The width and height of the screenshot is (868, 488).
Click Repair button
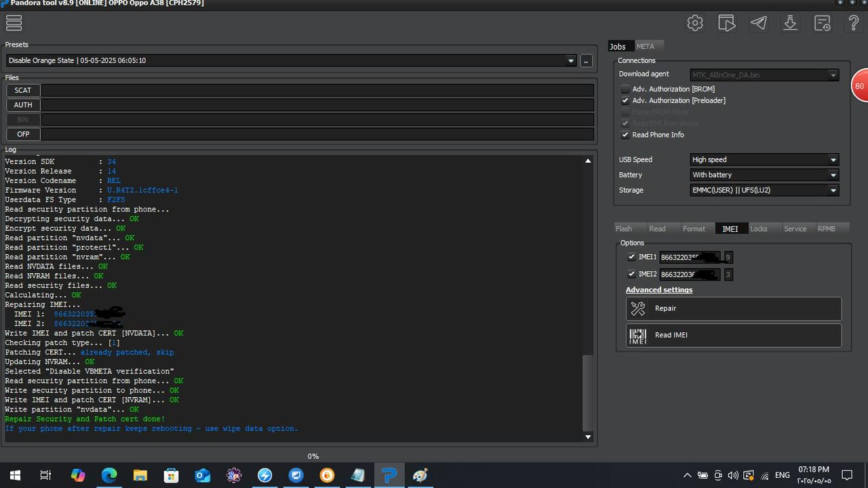pyautogui.click(x=734, y=308)
